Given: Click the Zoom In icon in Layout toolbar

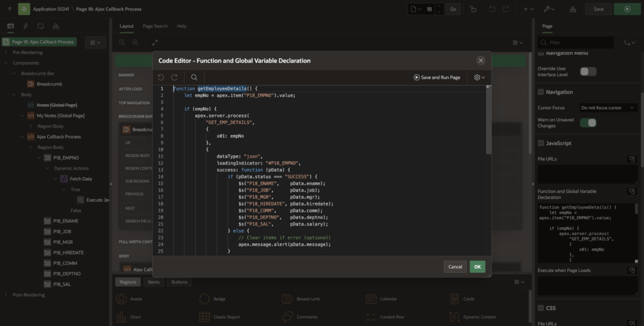Looking at the screenshot, I should 135,42.
